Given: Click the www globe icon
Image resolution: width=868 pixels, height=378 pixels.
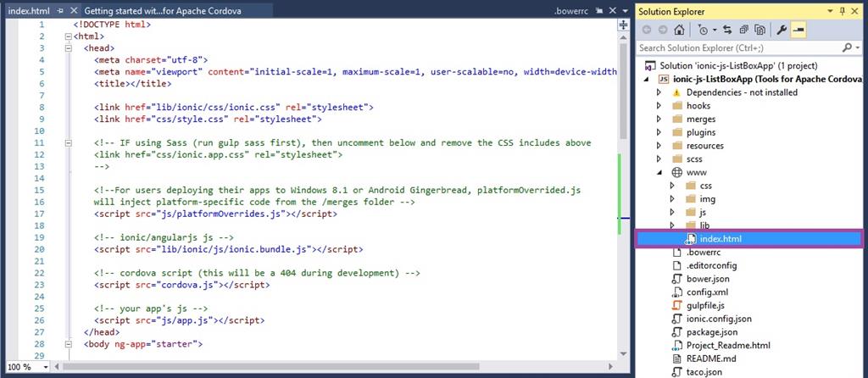Looking at the screenshot, I should point(676,172).
